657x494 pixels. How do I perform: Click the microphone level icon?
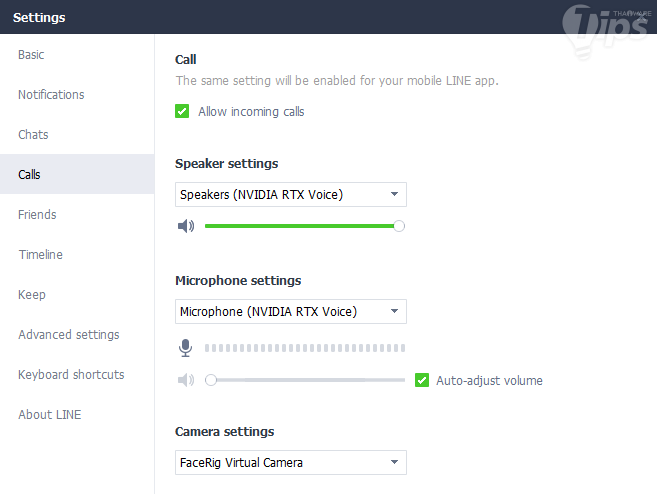coord(185,348)
